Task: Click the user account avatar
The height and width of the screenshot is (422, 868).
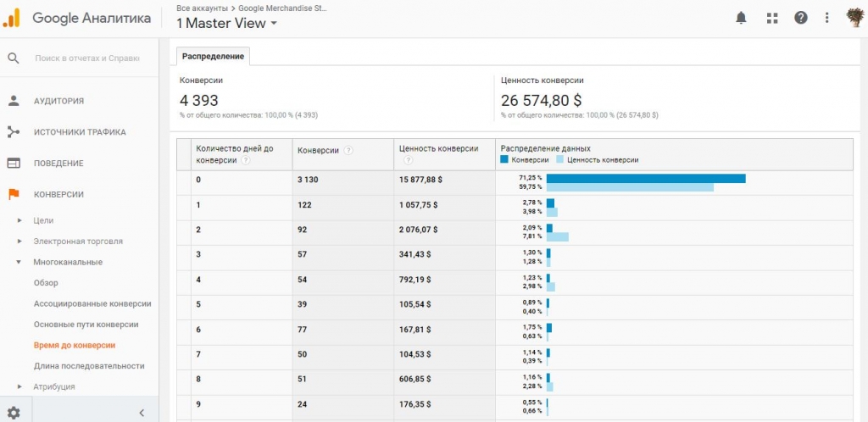Action: (855, 17)
